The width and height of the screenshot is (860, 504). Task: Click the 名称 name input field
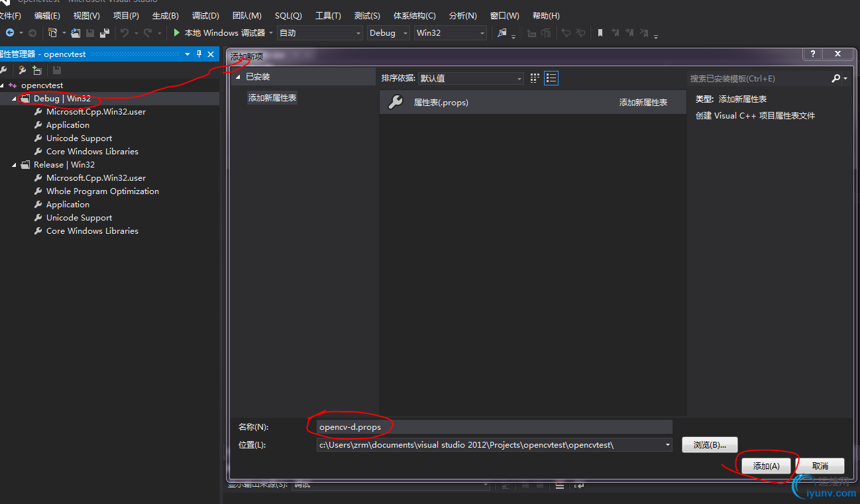pos(494,427)
